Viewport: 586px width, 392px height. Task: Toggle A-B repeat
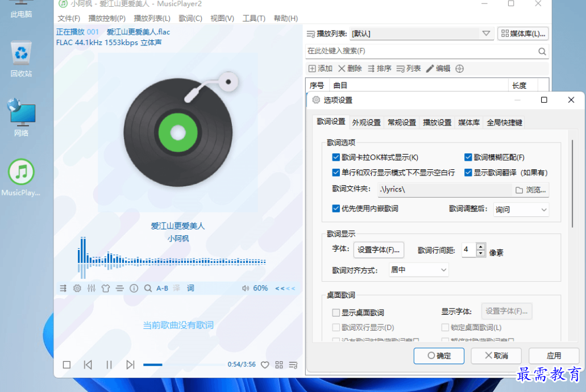162,288
